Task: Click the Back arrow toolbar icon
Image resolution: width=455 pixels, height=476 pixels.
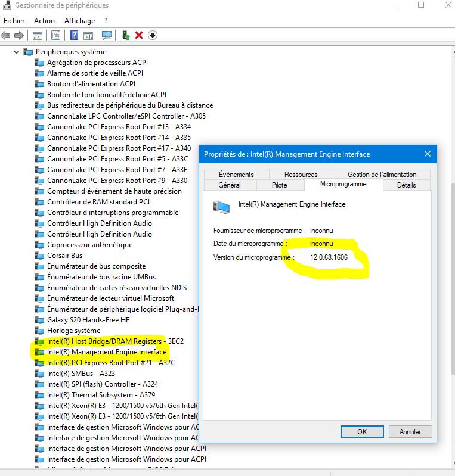Action: pos(6,36)
